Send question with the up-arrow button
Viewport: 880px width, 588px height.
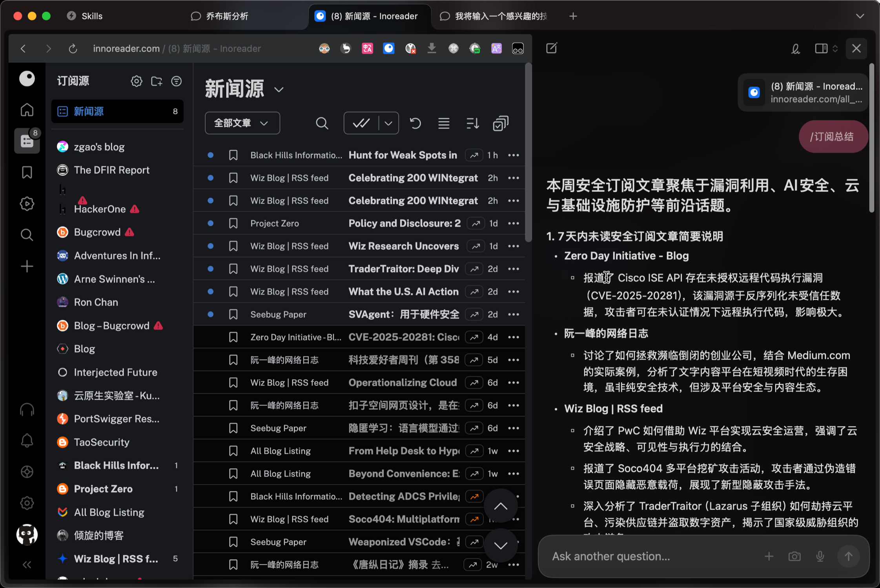point(848,556)
